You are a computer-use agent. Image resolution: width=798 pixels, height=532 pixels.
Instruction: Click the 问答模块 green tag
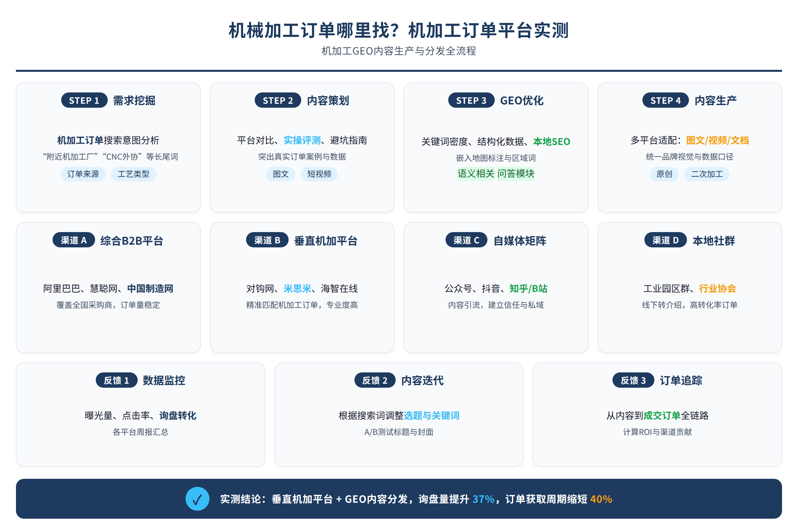point(516,174)
